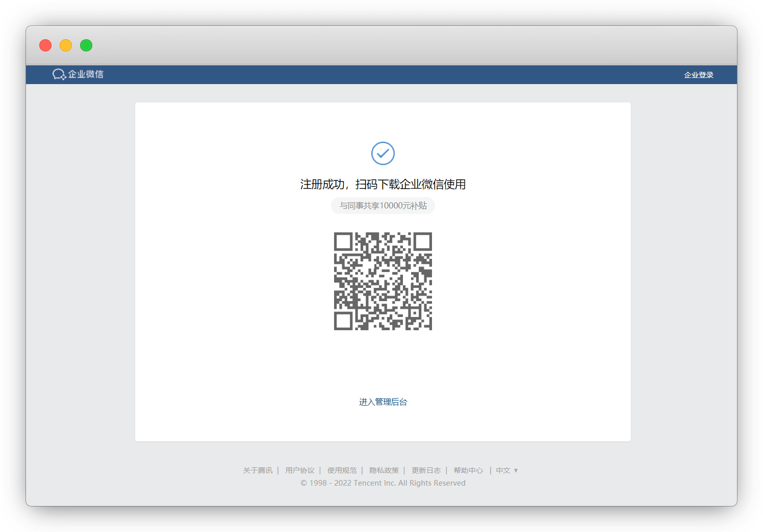
Task: Click the WeCom chat-bubble logo icon
Action: [x=59, y=74]
